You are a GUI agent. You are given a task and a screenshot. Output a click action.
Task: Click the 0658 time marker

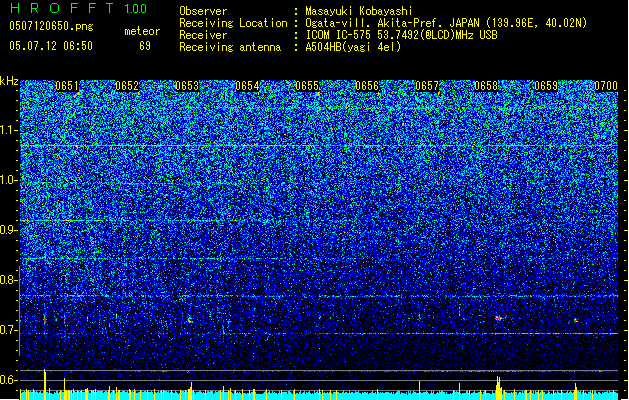coord(486,86)
